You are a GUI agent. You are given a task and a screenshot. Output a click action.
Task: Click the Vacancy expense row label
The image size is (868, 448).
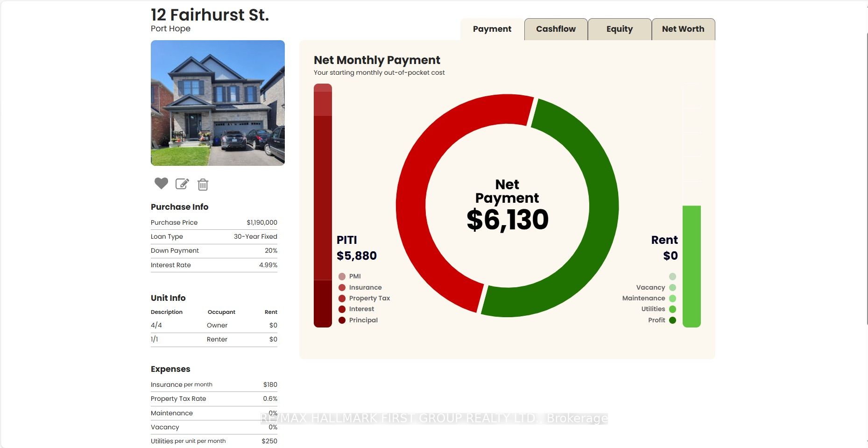(165, 427)
